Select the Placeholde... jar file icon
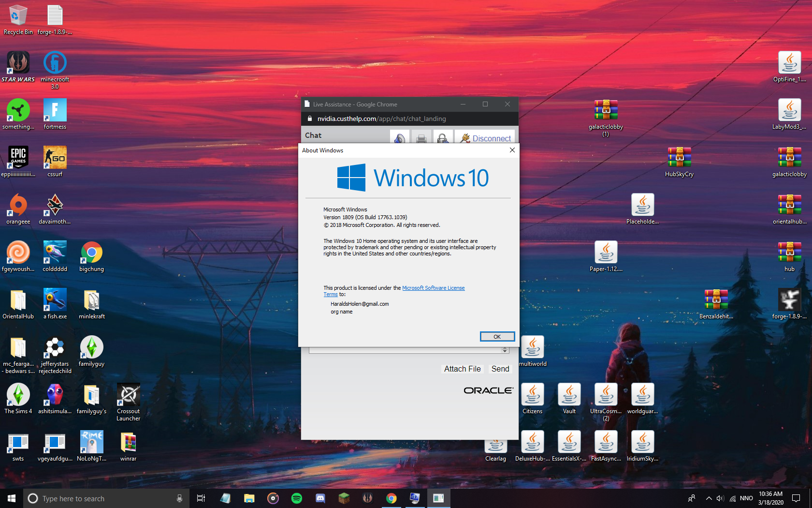This screenshot has height=508, width=812. coord(642,209)
